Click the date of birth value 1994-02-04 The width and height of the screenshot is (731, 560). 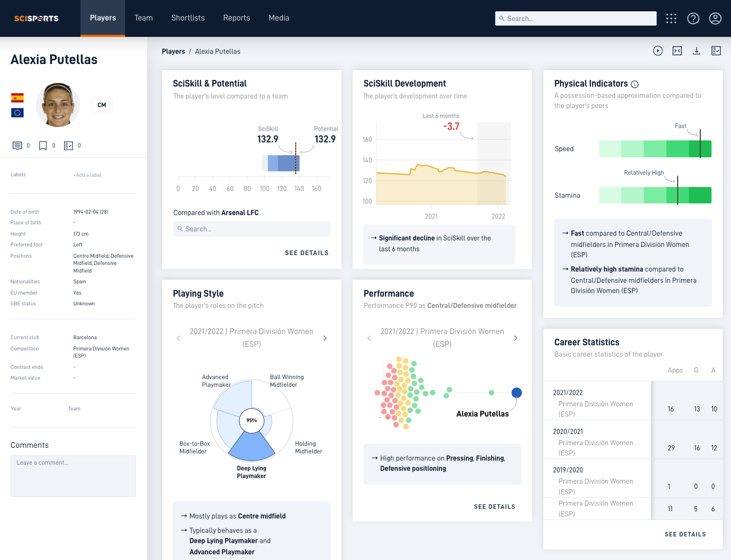pos(91,212)
